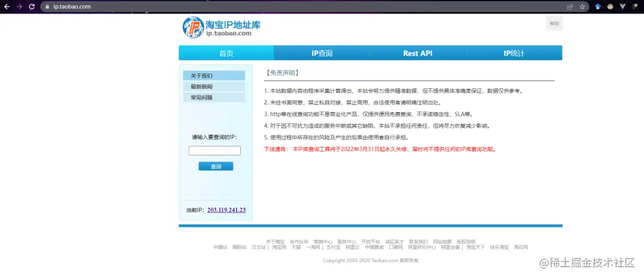The width and height of the screenshot is (644, 278).
Task: Click the browser forward arrow
Action: click(x=19, y=7)
